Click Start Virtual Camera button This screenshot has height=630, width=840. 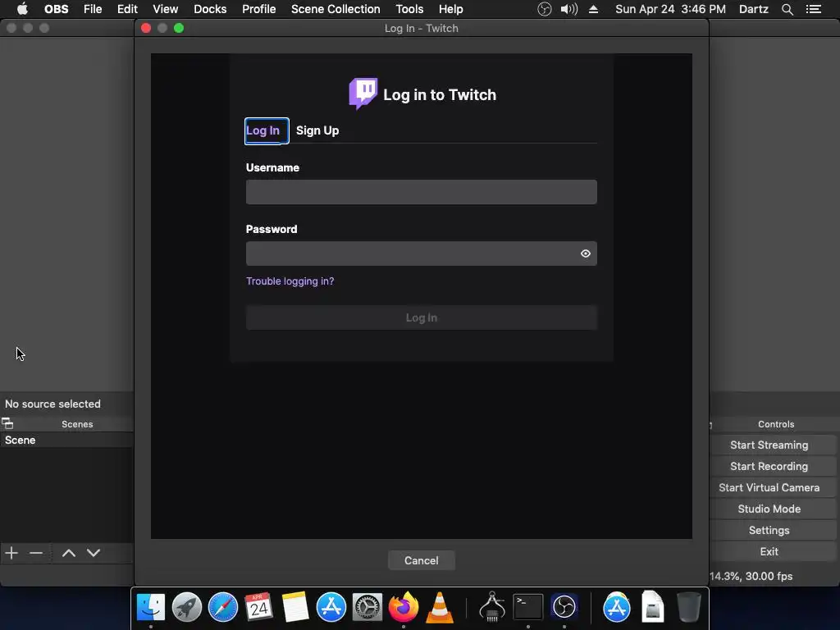click(x=769, y=488)
